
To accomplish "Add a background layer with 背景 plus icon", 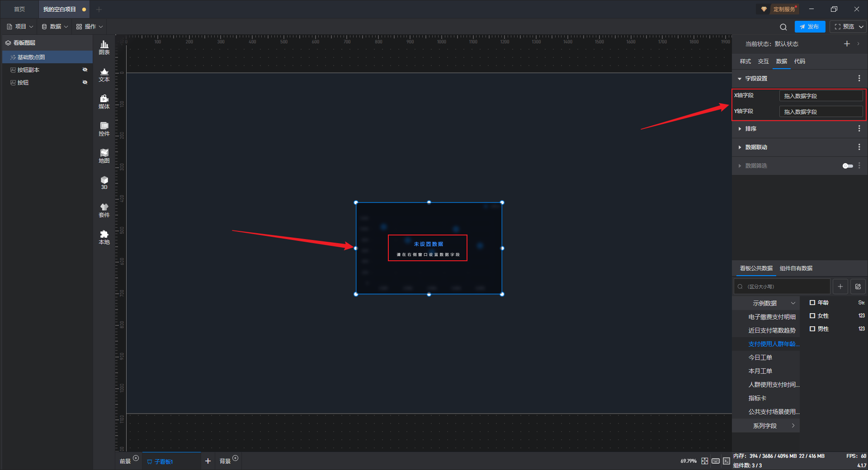I will (236, 458).
